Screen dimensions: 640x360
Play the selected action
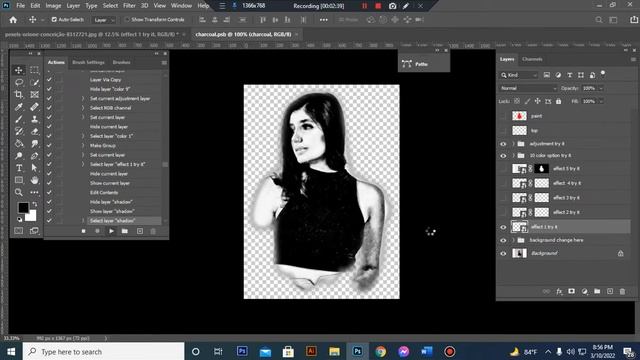111,231
